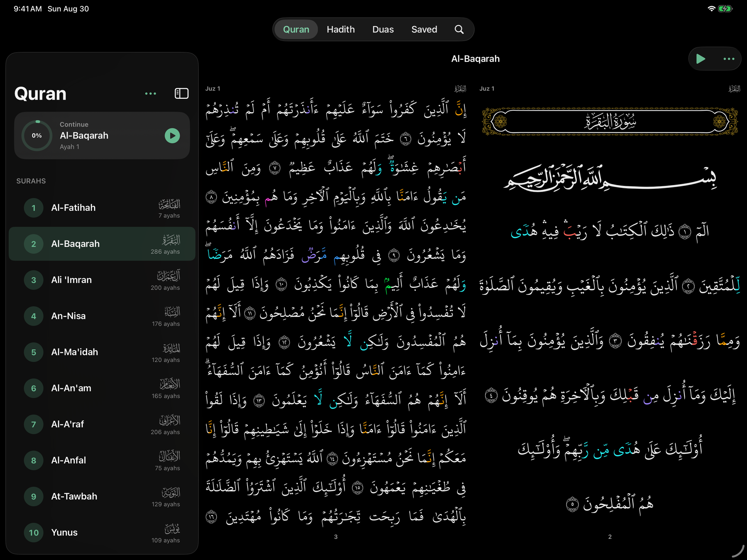747x560 pixels.
Task: Open surah Ali 'Imran
Action: 102,280
